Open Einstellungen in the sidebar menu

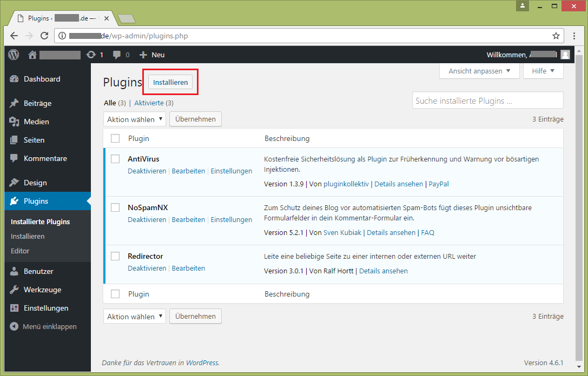tap(45, 308)
